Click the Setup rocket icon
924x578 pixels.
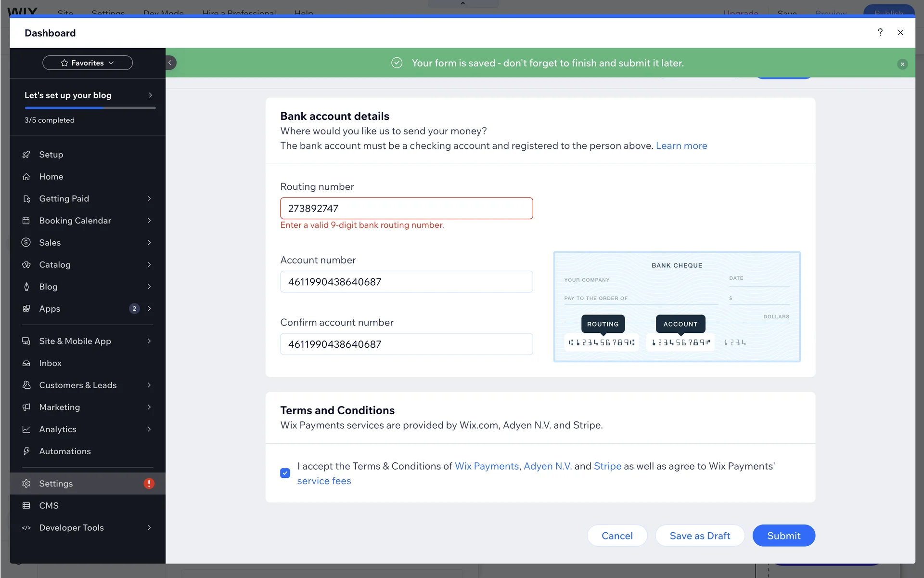(26, 155)
